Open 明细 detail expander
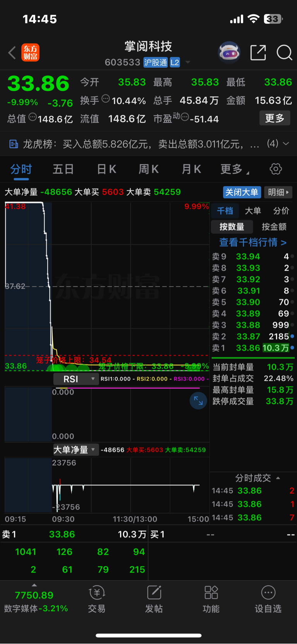This screenshot has width=297, height=644. point(278,192)
